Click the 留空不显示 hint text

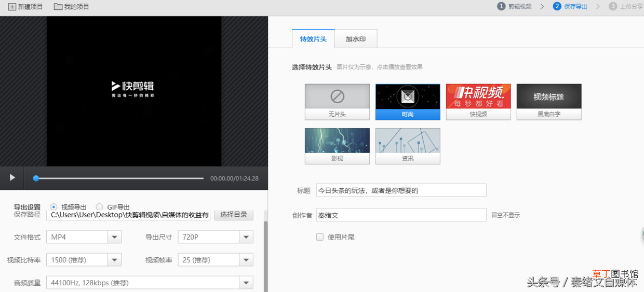click(x=506, y=215)
